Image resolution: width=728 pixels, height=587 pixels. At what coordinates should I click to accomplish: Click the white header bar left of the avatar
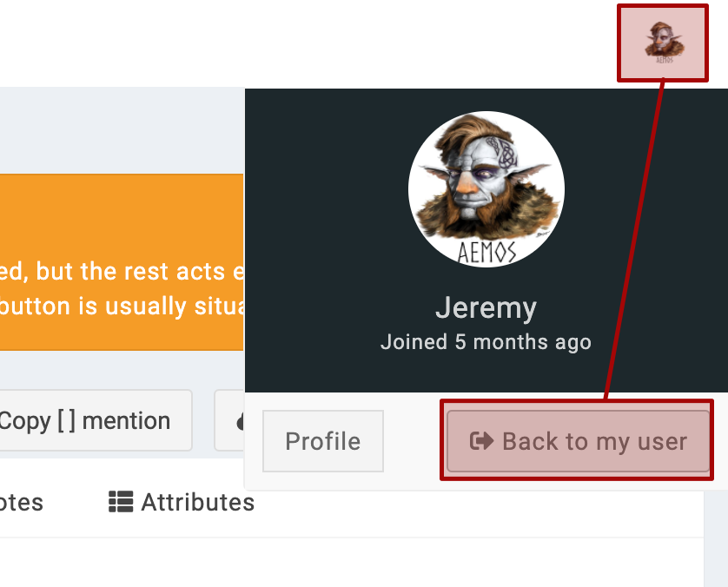[x=304, y=43]
